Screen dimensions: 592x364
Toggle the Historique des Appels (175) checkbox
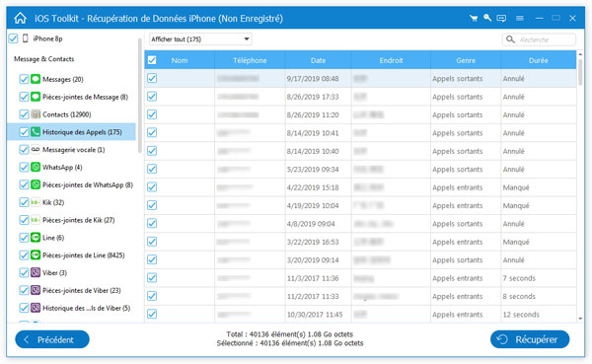point(24,132)
